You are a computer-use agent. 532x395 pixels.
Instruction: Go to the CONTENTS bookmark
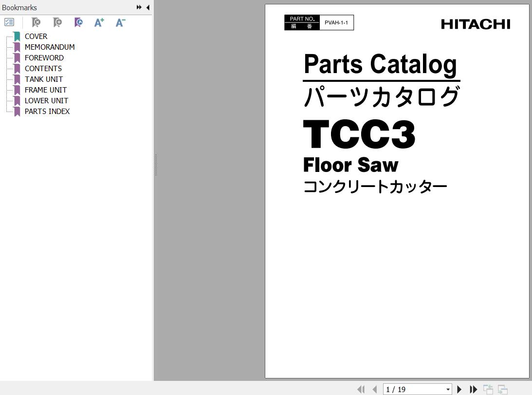pos(43,69)
